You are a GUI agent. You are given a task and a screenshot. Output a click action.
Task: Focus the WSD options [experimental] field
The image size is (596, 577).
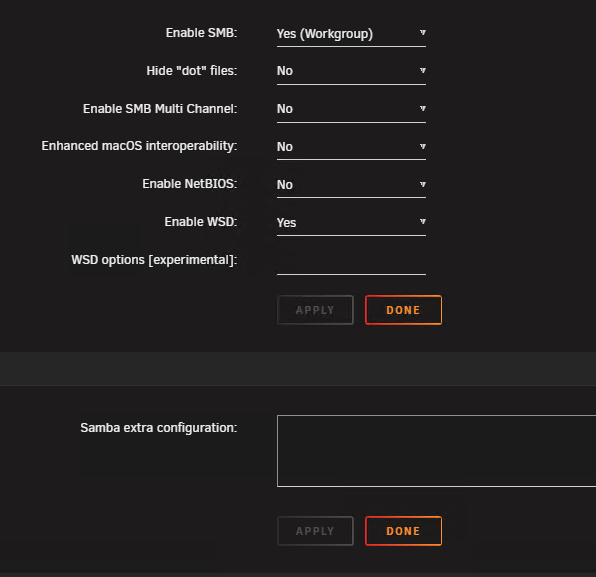click(x=351, y=262)
